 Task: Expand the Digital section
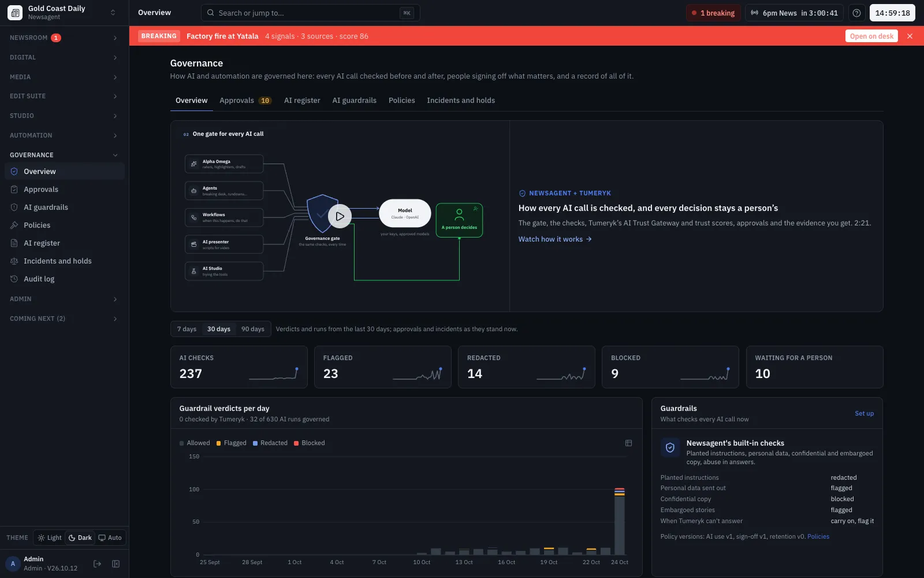click(64, 57)
